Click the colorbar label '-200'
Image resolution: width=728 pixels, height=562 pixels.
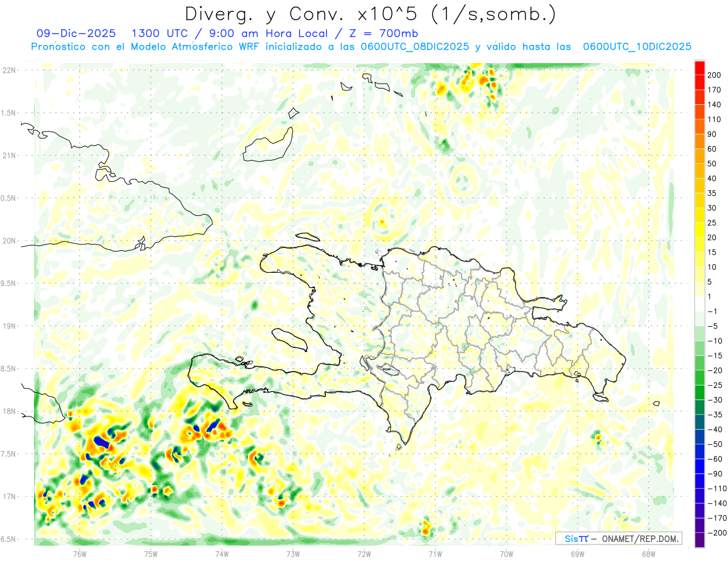click(716, 533)
